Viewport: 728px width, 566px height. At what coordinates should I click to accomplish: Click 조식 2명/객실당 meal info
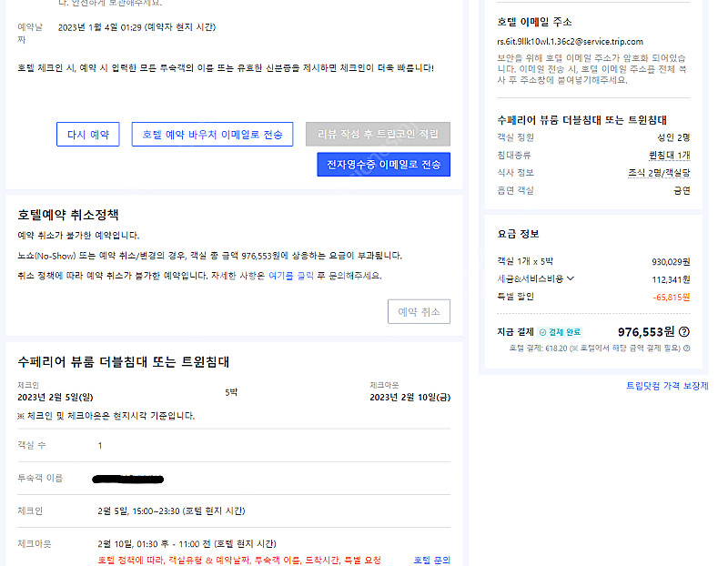tap(659, 173)
